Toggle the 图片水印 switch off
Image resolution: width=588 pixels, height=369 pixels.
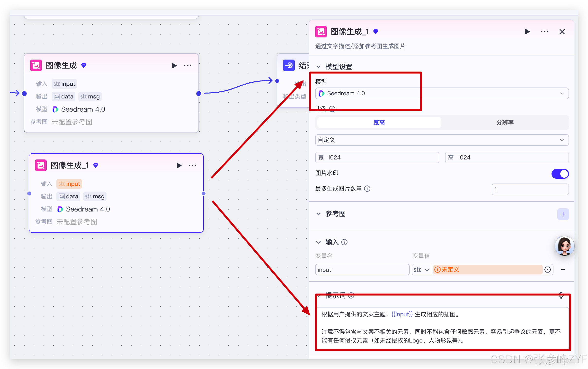[x=560, y=174]
